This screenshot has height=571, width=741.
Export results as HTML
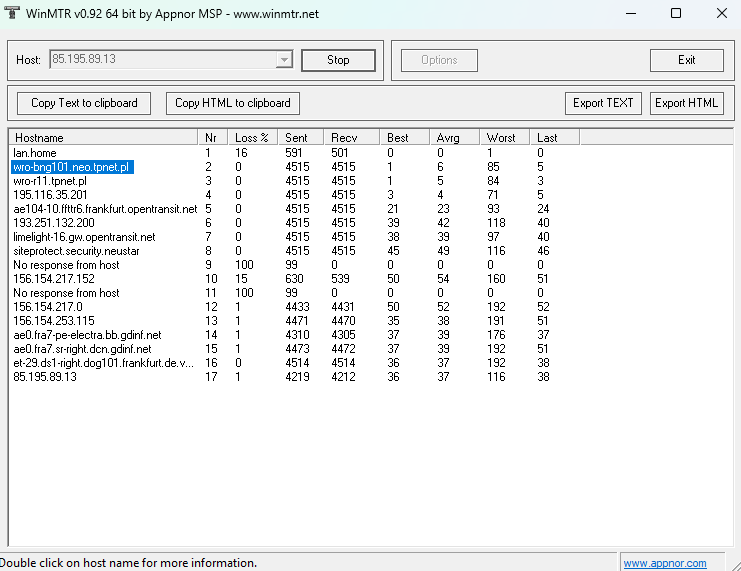click(686, 103)
